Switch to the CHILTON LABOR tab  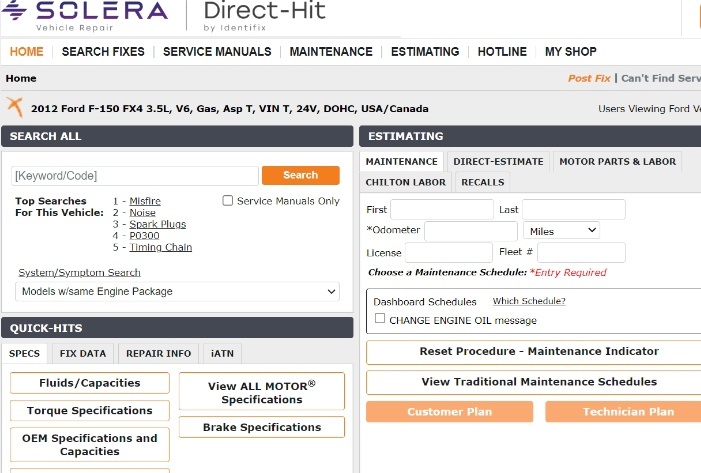pos(405,182)
